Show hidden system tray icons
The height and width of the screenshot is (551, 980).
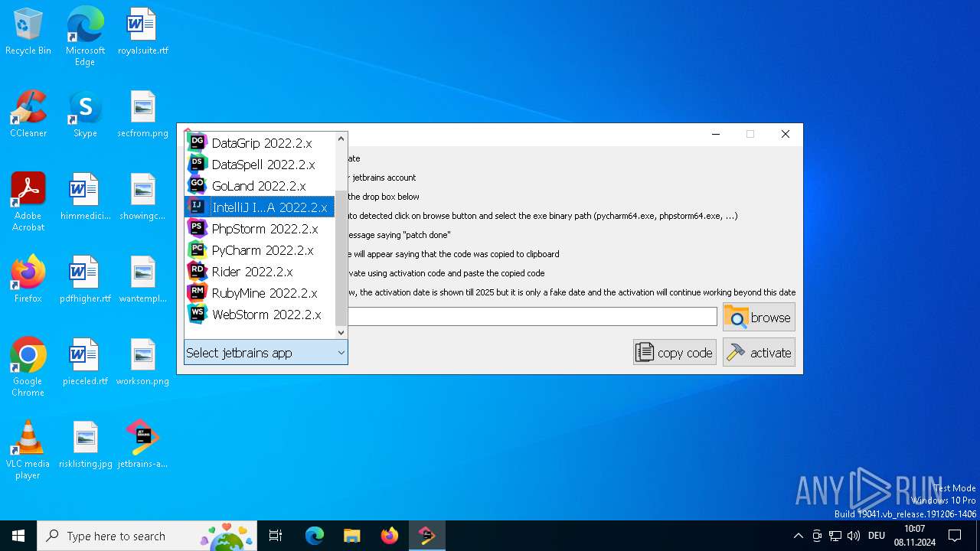tap(798, 536)
